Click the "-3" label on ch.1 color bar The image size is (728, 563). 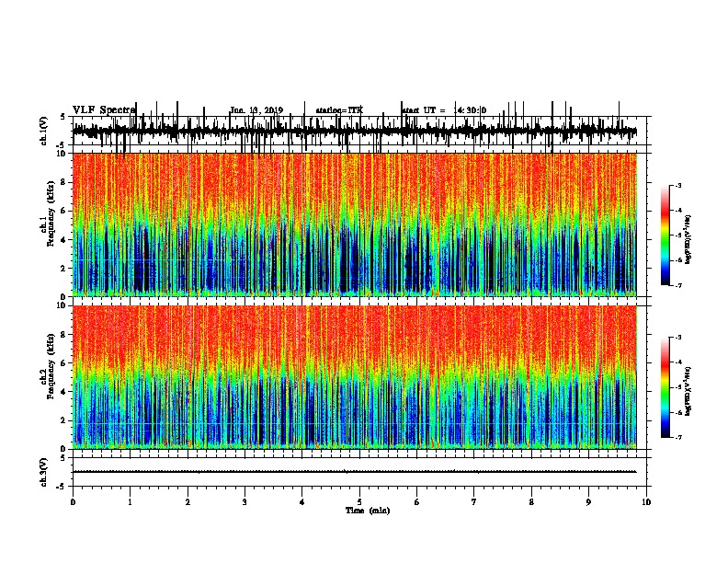click(678, 185)
